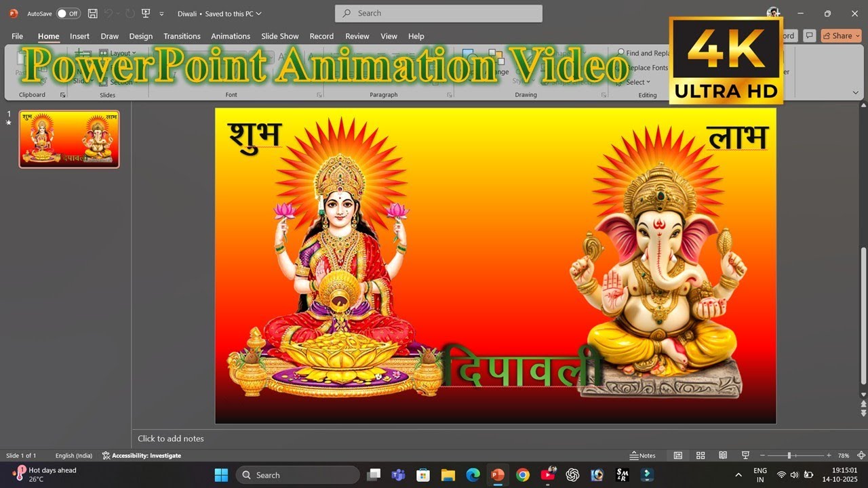The width and height of the screenshot is (868, 488).
Task: Switch to the Transitions tab
Action: 182,36
